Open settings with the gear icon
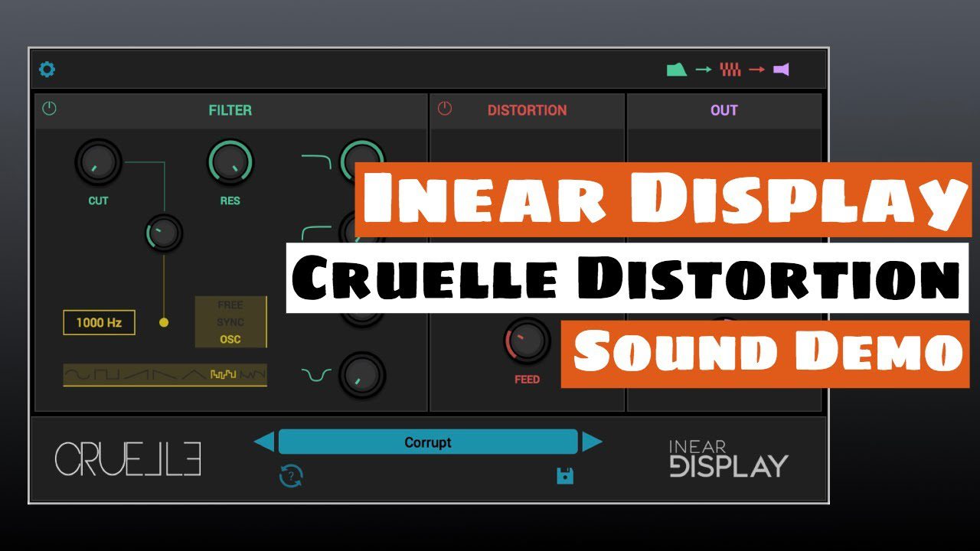The width and height of the screenshot is (980, 551). 47,70
